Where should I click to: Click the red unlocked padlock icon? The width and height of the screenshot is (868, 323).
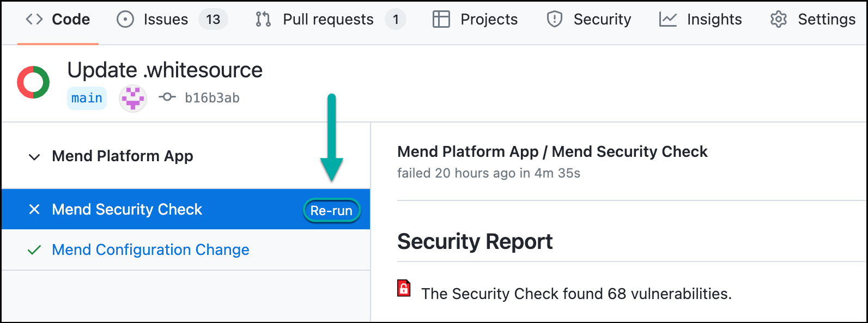tap(404, 288)
